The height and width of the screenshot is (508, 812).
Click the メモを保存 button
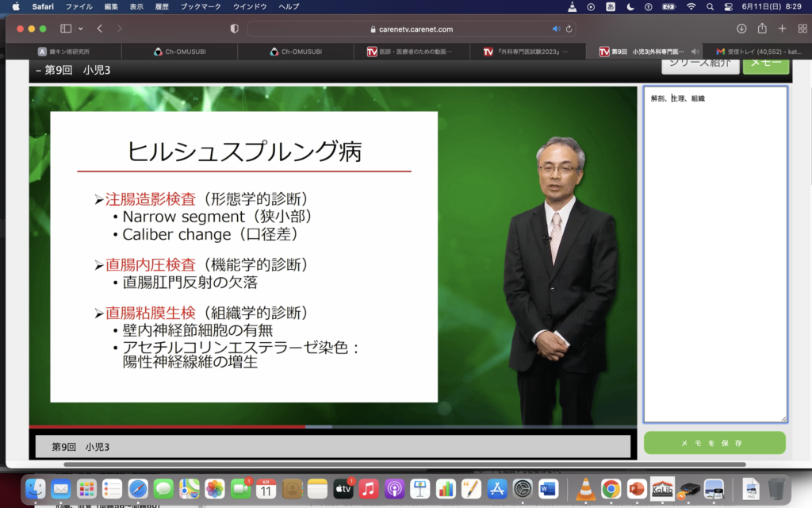tap(714, 443)
